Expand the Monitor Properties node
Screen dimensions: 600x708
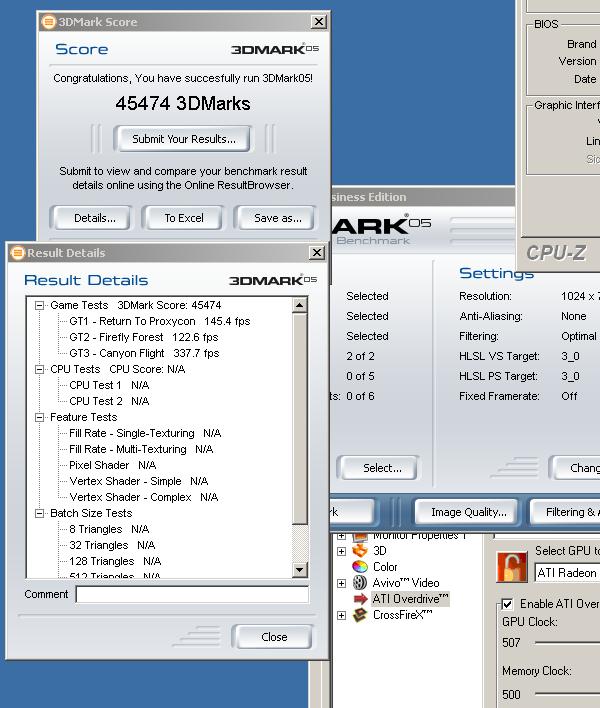[x=342, y=536]
